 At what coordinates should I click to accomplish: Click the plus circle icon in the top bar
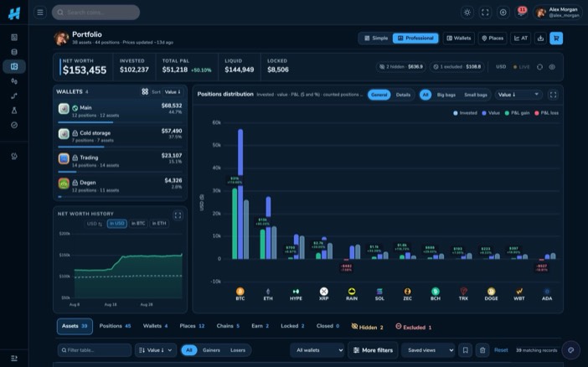point(503,13)
